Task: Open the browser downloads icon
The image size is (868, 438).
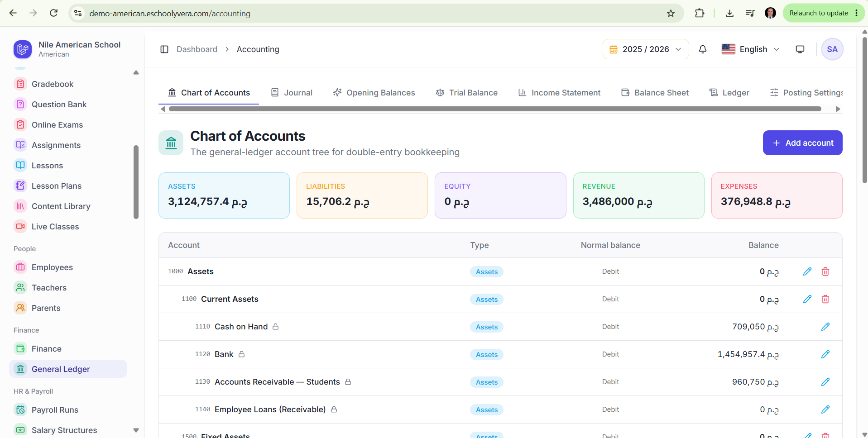Action: 729,13
